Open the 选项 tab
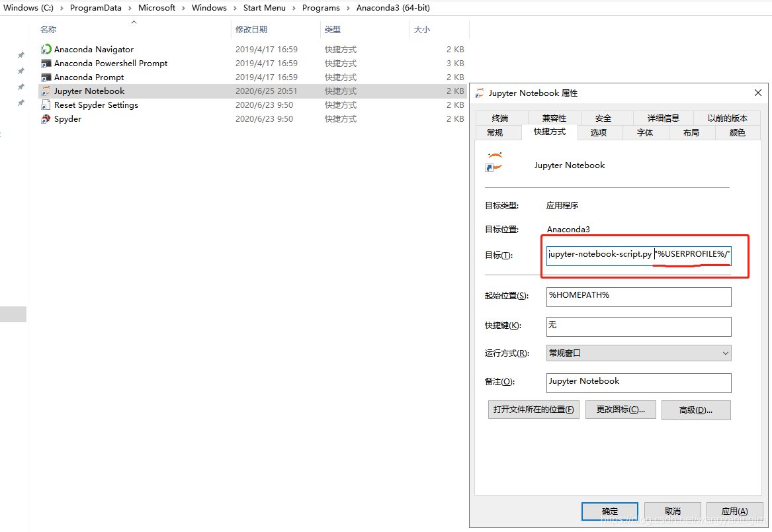The image size is (772, 532). (x=599, y=132)
